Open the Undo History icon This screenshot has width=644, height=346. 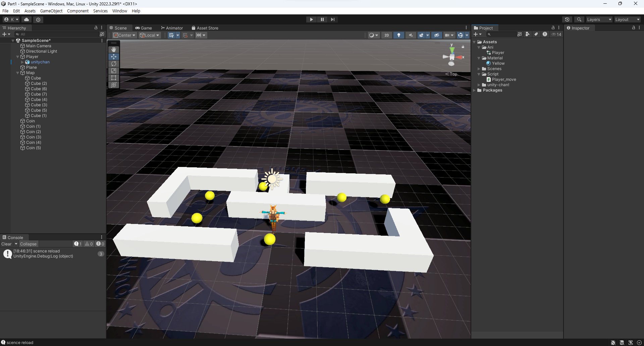(567, 19)
